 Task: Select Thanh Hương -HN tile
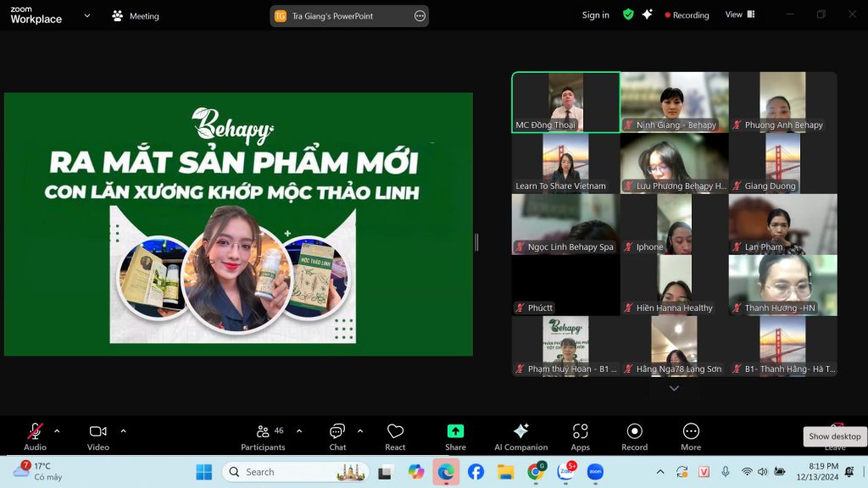(x=782, y=285)
